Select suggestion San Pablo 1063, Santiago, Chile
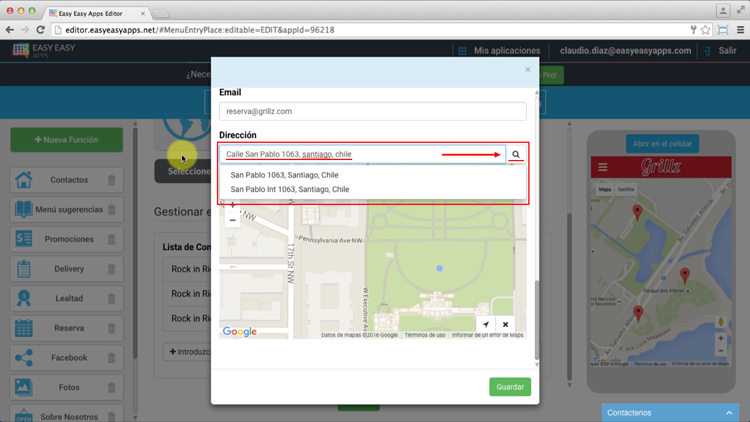The width and height of the screenshot is (750, 422). 284,175
